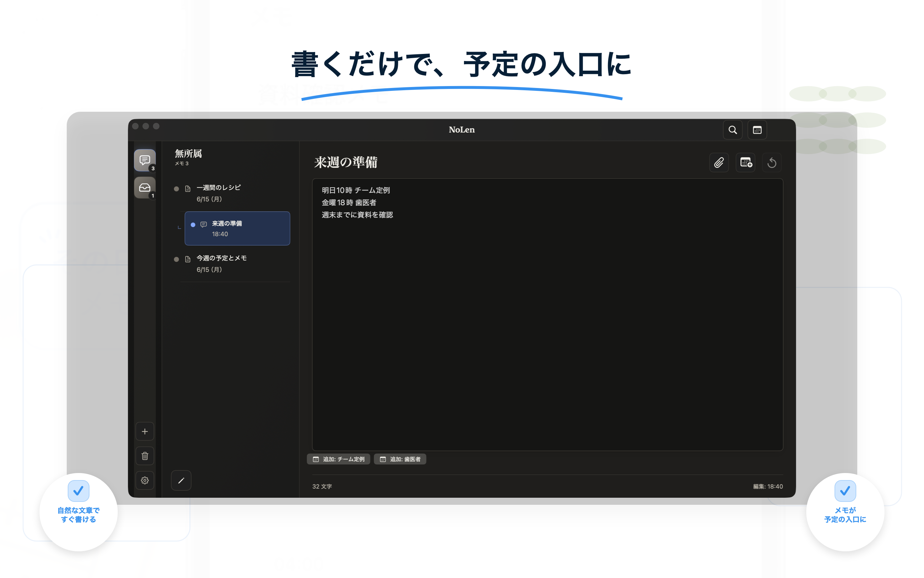Click the 無所属 folder heading
Viewport: 924px width, 578px height.
[188, 154]
